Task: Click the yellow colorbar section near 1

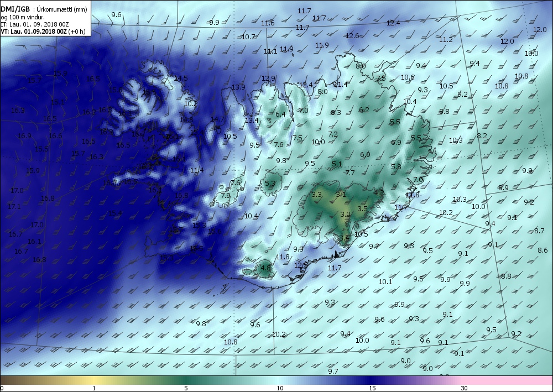Action: pos(93,380)
